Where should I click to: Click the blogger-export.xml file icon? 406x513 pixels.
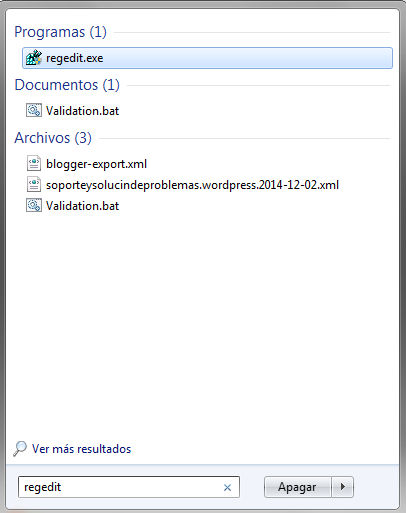click(x=34, y=164)
